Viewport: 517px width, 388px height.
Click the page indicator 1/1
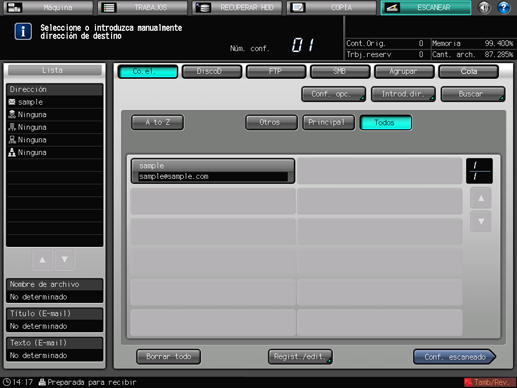(479, 171)
